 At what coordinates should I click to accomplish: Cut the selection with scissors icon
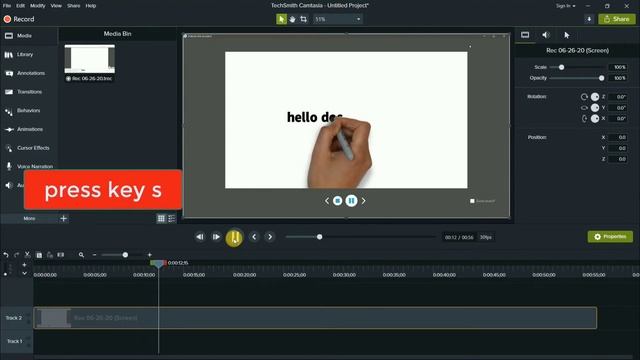[27, 254]
